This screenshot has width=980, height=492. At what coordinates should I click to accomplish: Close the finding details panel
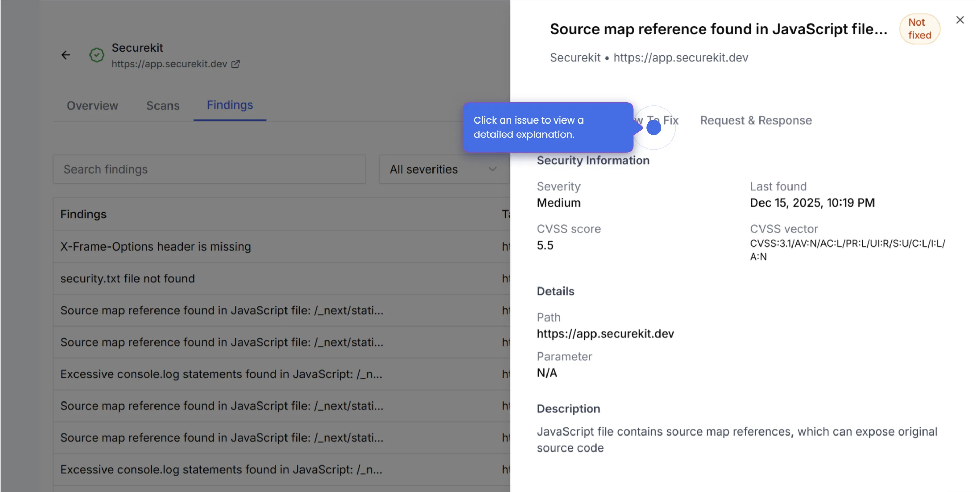(x=960, y=20)
